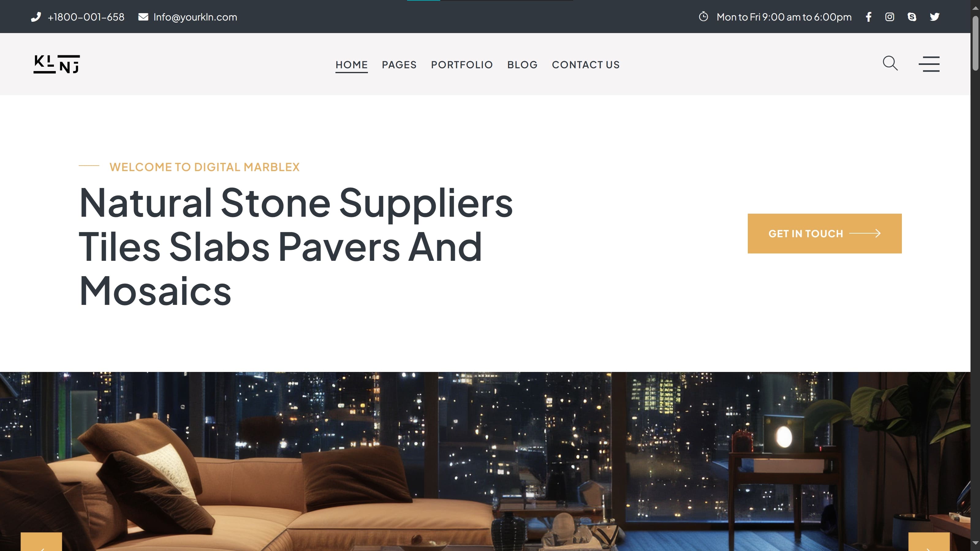This screenshot has width=980, height=551.
Task: Go to the previous slide arrow
Action: (x=41, y=542)
